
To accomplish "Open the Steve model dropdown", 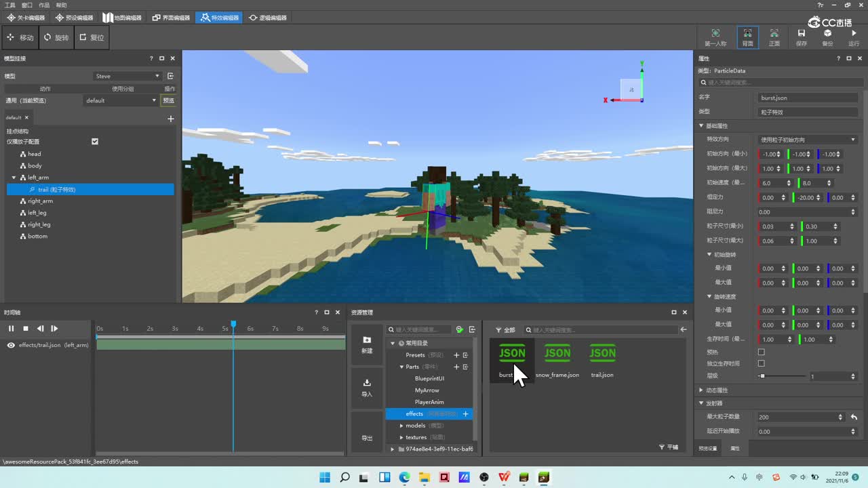I will pos(127,76).
